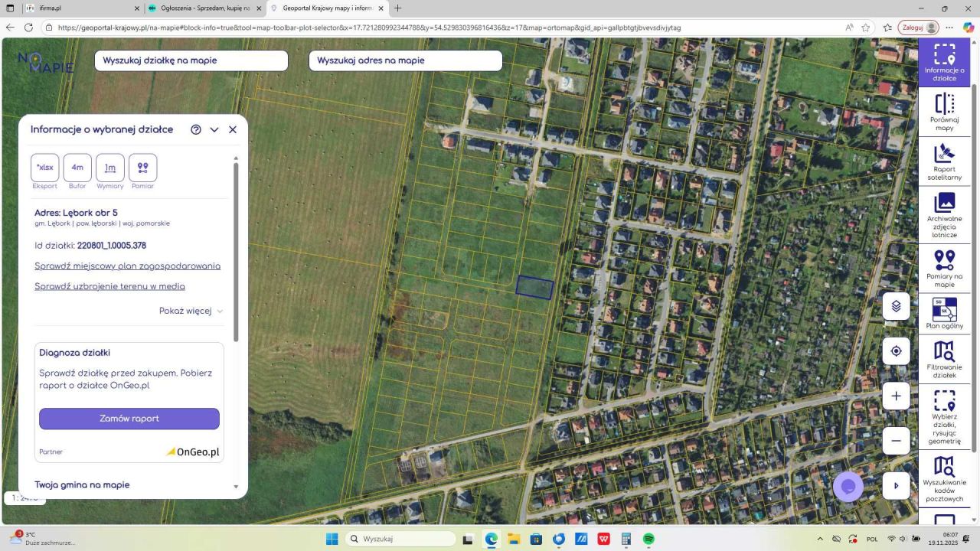
Task: Click the Wyszukaj adres na mapie field
Action: tap(406, 60)
